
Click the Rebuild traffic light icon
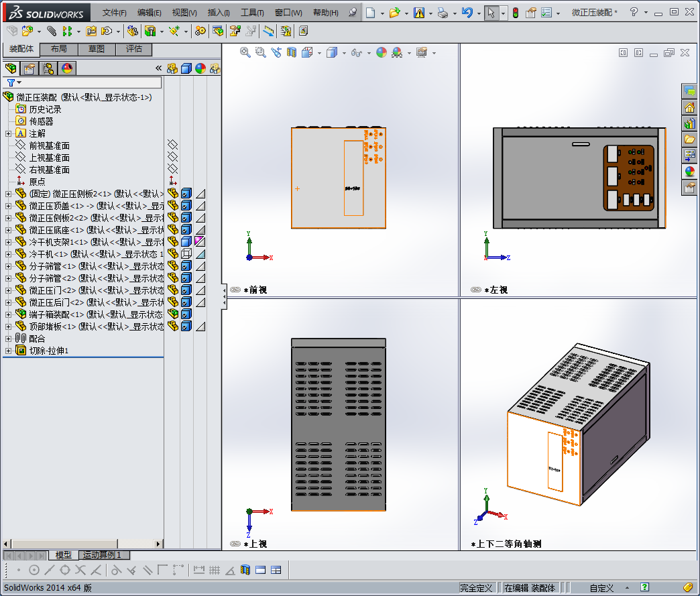[515, 13]
